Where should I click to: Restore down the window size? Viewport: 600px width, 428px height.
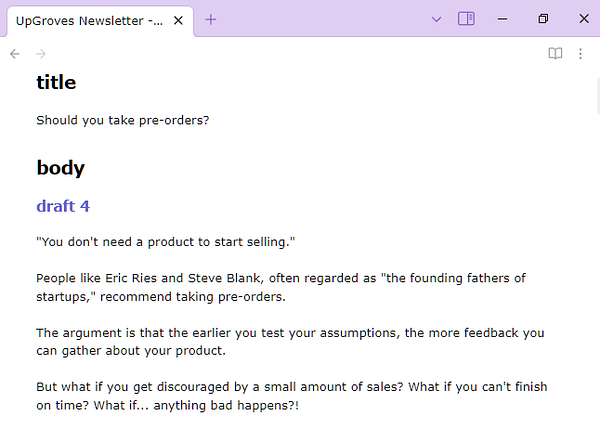(543, 19)
